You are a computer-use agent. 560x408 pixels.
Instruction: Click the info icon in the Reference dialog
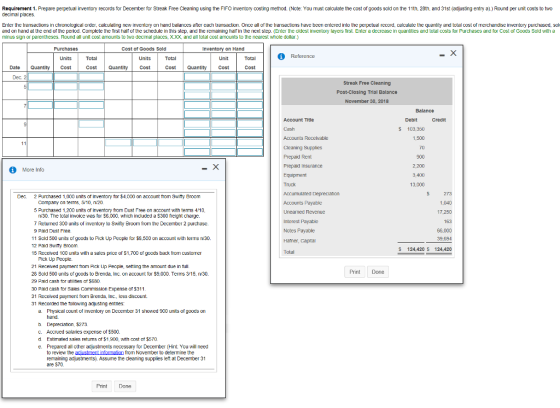click(x=281, y=56)
